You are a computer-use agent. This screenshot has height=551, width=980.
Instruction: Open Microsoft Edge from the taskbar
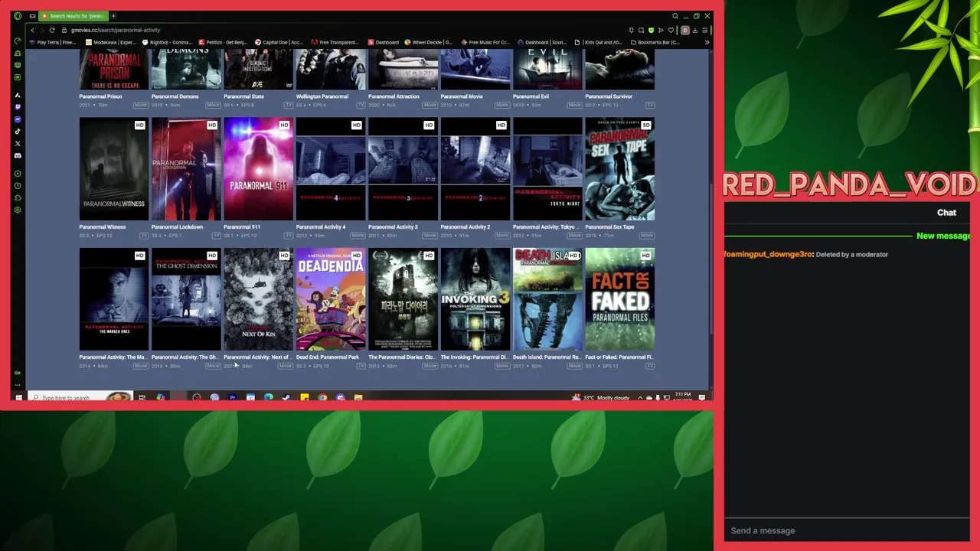[268, 398]
